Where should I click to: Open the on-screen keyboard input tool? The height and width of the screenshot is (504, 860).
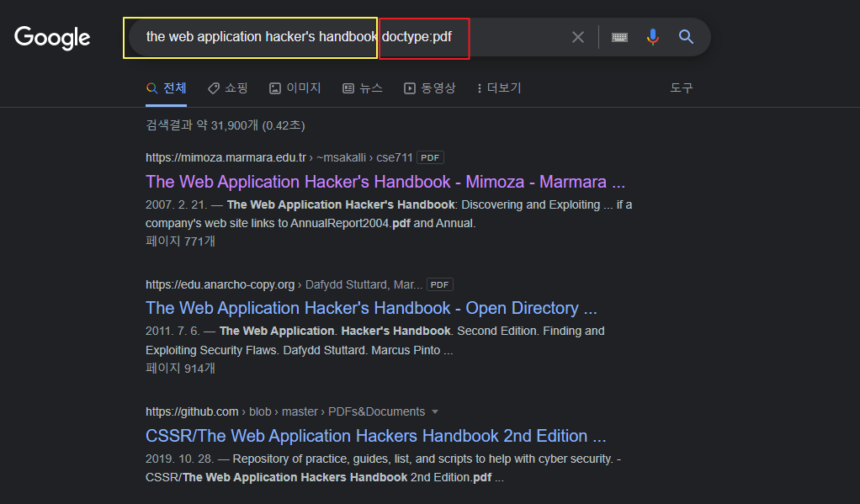coord(619,37)
